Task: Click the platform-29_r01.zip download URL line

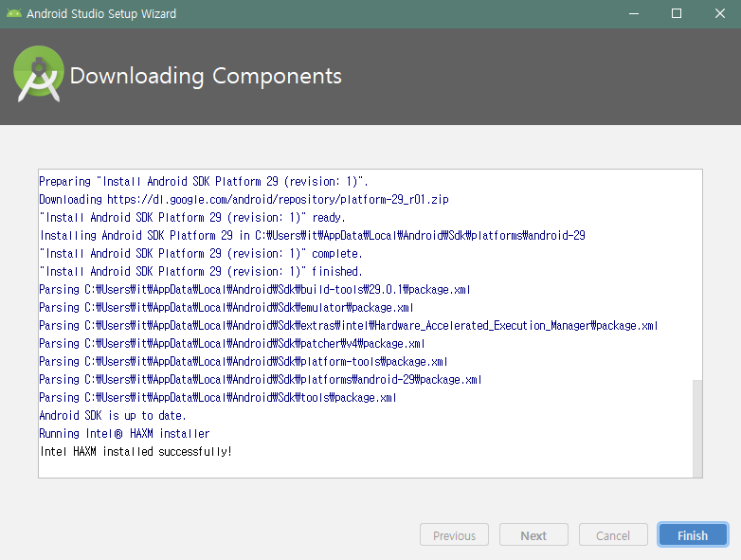Action: (x=244, y=199)
